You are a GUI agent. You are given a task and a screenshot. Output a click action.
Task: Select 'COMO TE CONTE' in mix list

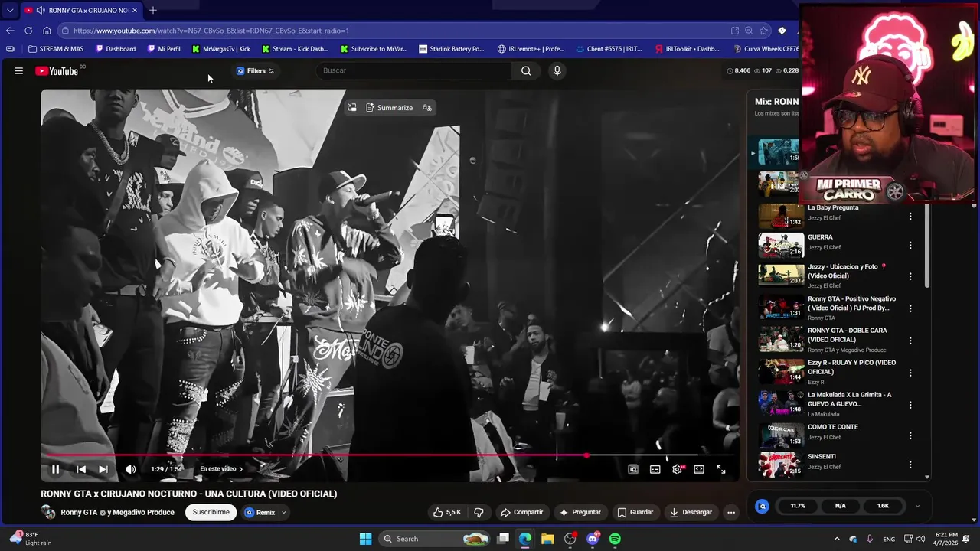point(833,427)
